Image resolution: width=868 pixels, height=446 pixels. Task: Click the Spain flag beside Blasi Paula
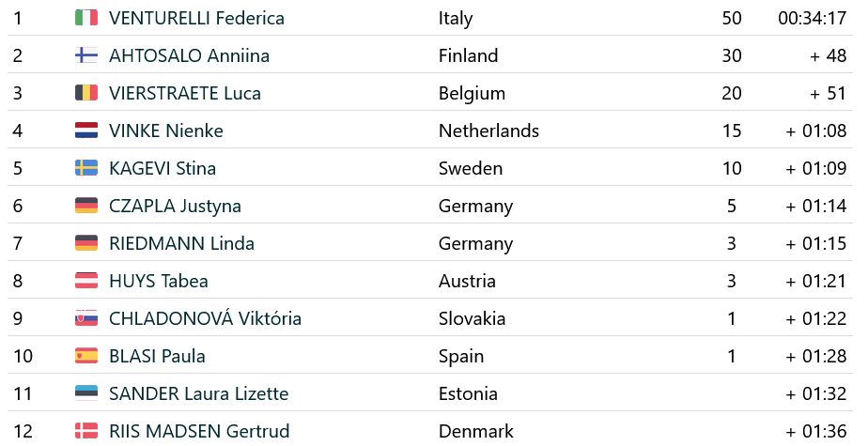(x=85, y=356)
